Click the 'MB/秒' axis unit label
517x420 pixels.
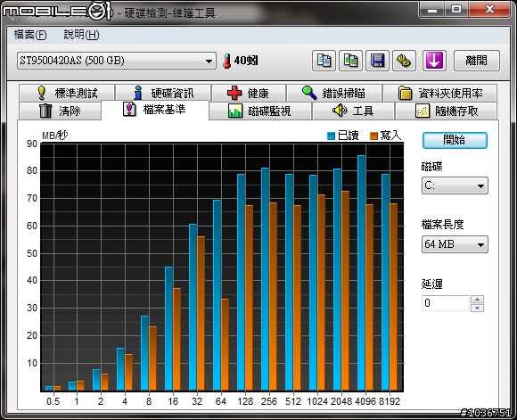point(54,136)
